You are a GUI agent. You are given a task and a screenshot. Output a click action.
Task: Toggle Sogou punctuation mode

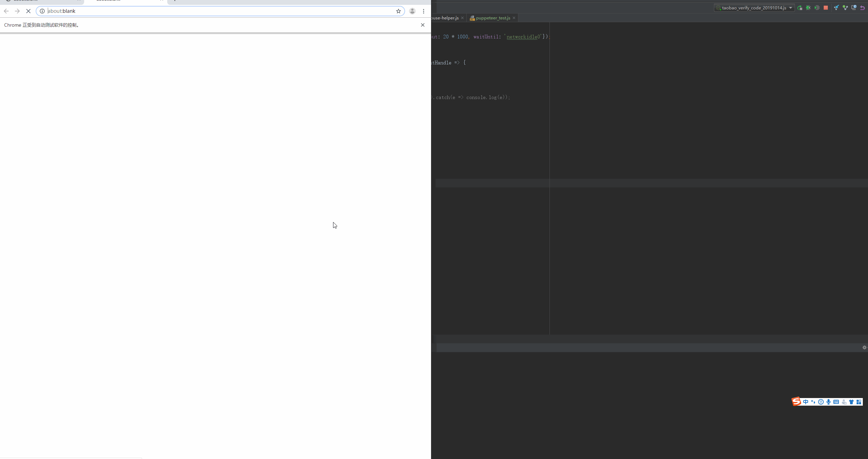(x=813, y=402)
